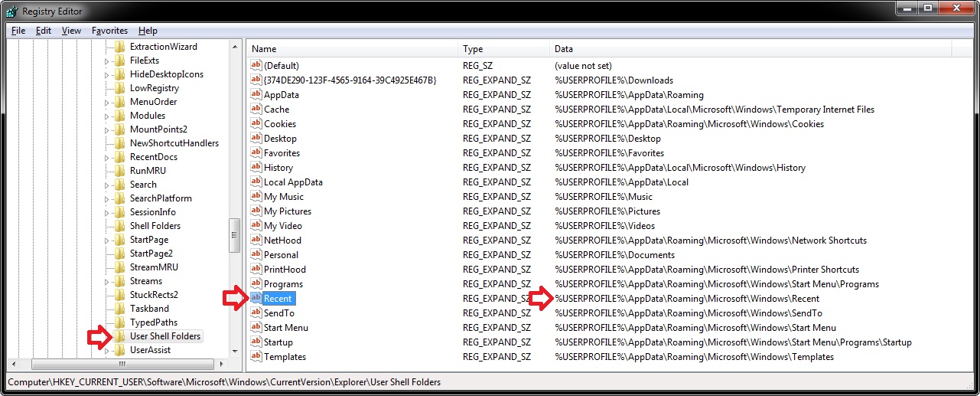Click the status bar registry path
Screen dimensions: 980x396
[224, 381]
